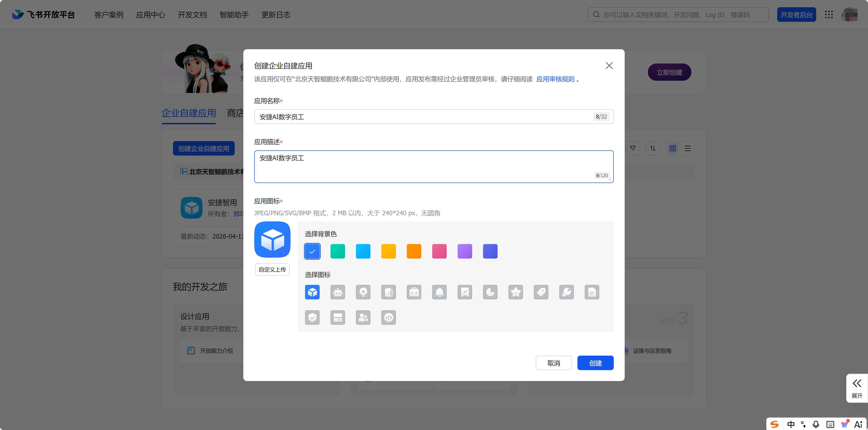Click the 应用名称 input field
The width and height of the screenshot is (868, 430).
click(x=434, y=117)
